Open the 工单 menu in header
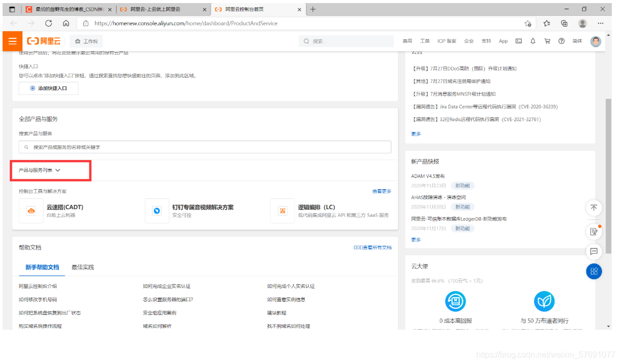 click(x=425, y=41)
